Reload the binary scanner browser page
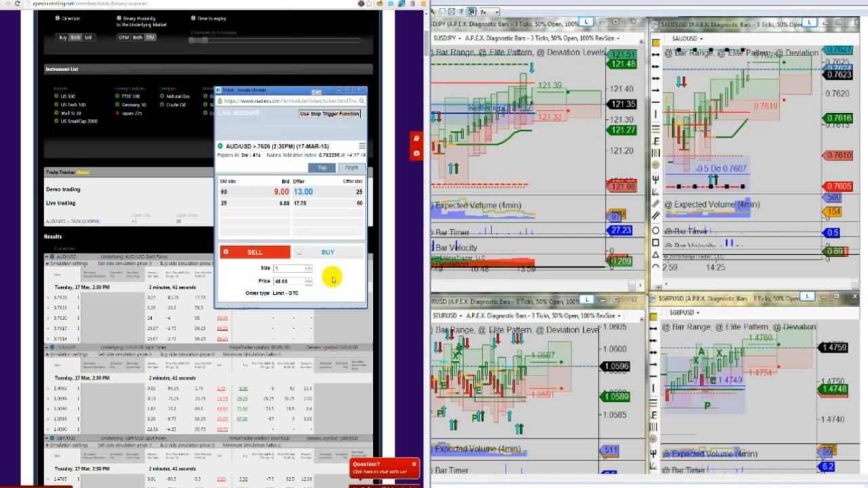 pos(17,3)
